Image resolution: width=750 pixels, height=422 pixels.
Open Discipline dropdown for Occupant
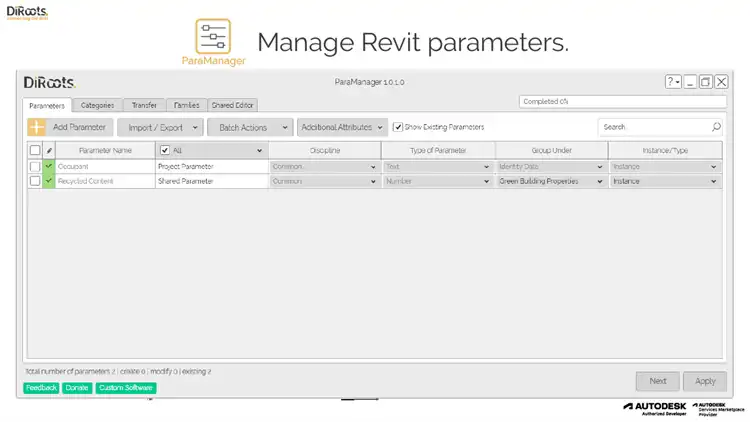click(325, 167)
